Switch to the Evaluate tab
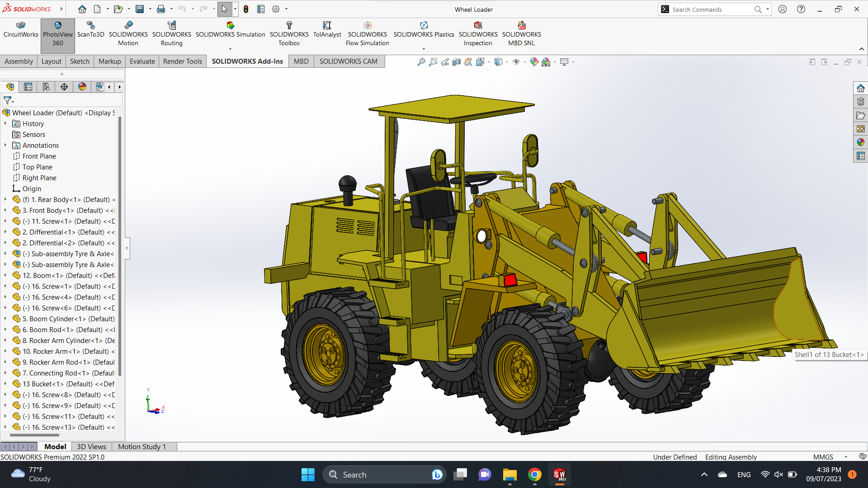This screenshot has height=488, width=868. pos(142,61)
